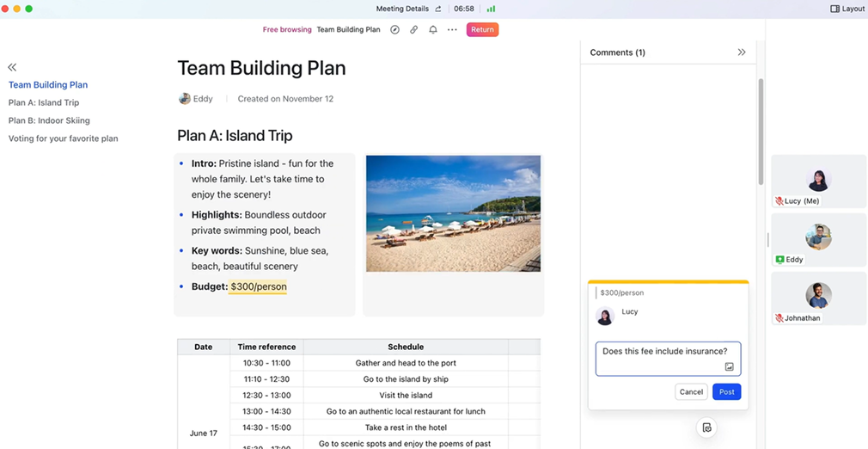Click the beach photo in Plan A

[x=453, y=213]
